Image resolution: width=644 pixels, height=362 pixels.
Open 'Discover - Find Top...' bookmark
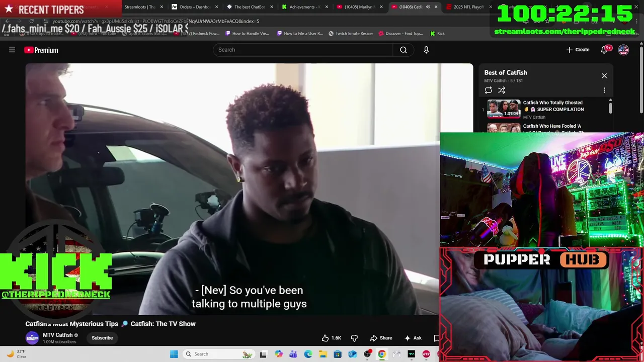[x=400, y=33]
